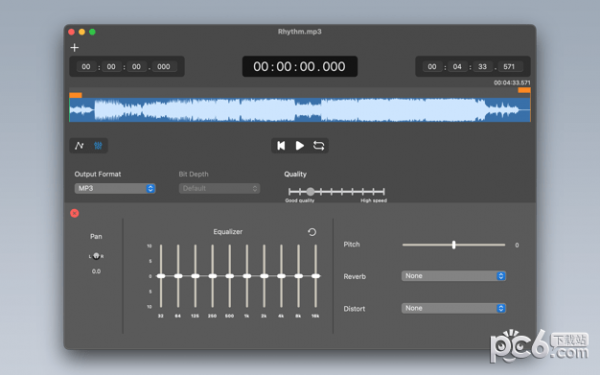
Task: Click the 8k equalizer band slider
Action: point(298,276)
